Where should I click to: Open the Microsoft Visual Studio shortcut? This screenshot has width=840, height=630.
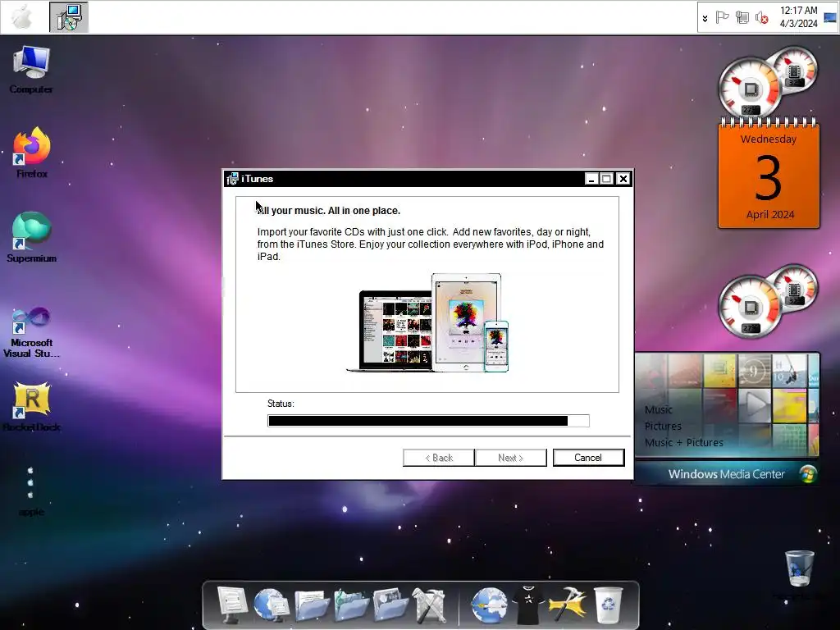[x=32, y=331]
